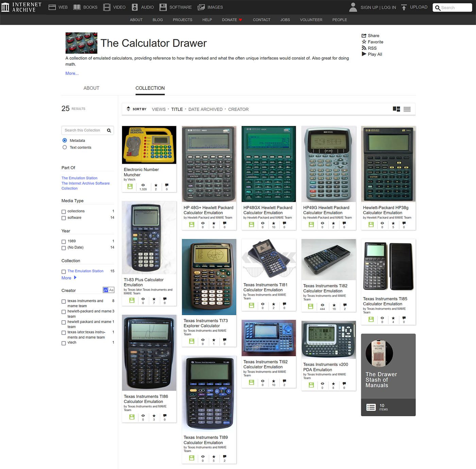Click favorites star under TI82 Calculator Emulation

click(334, 305)
